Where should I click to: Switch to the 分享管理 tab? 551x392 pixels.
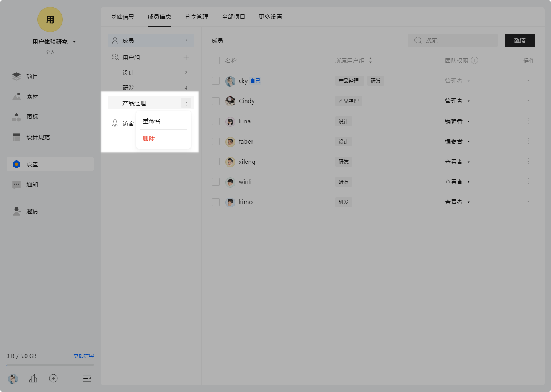(x=197, y=17)
